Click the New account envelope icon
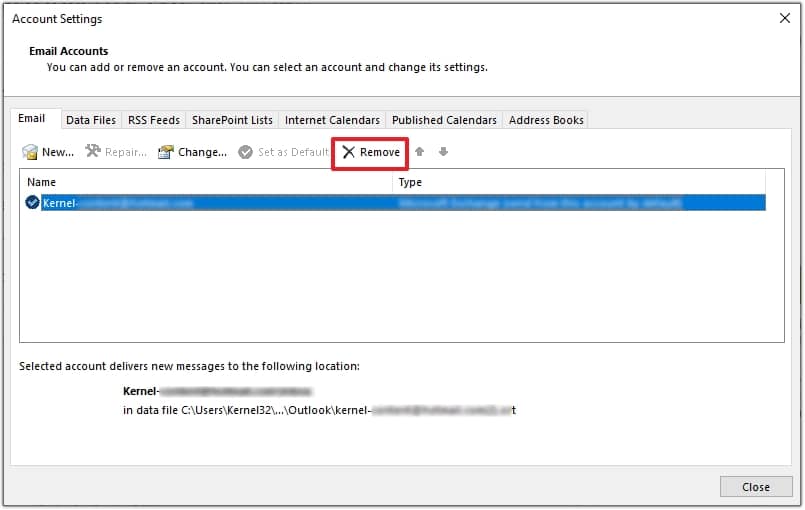Image resolution: width=805 pixels, height=510 pixels. pyautogui.click(x=30, y=152)
